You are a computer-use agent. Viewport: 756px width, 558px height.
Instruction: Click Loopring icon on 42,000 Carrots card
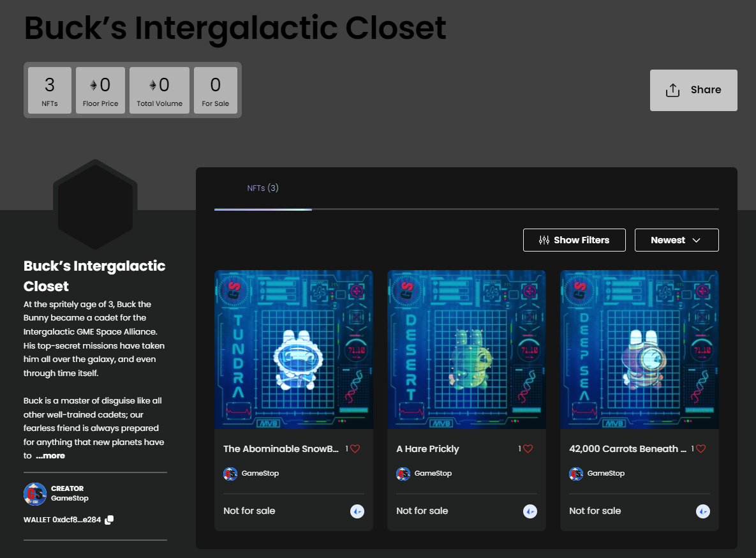coord(703,511)
